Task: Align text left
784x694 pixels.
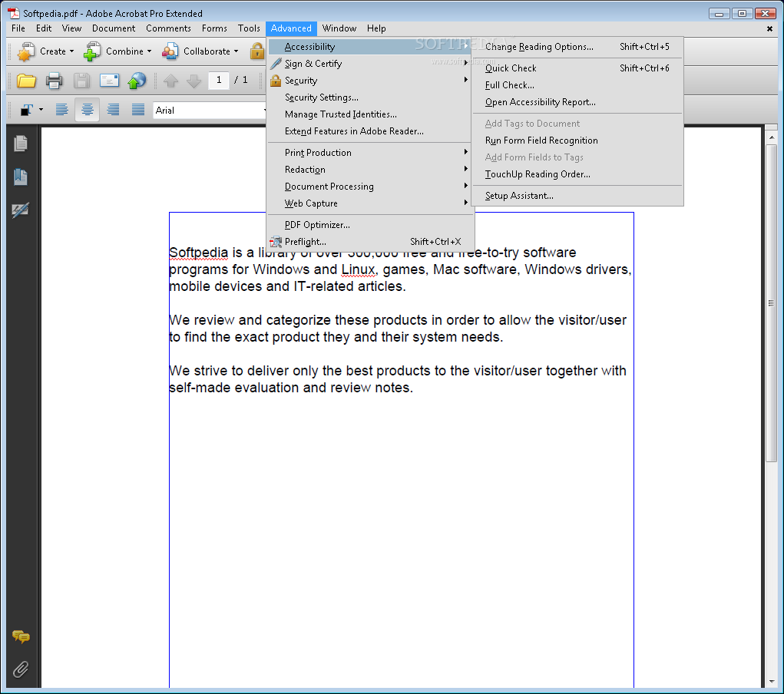Action: 61,110
